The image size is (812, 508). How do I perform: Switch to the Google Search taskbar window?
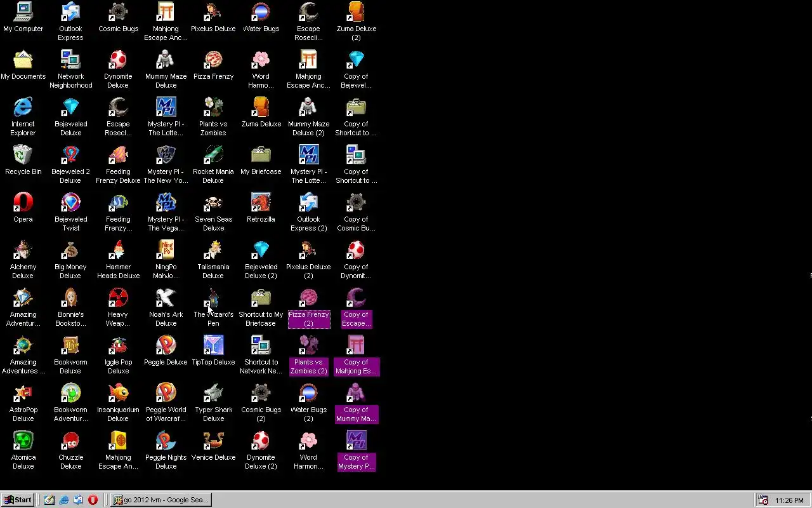click(x=161, y=500)
